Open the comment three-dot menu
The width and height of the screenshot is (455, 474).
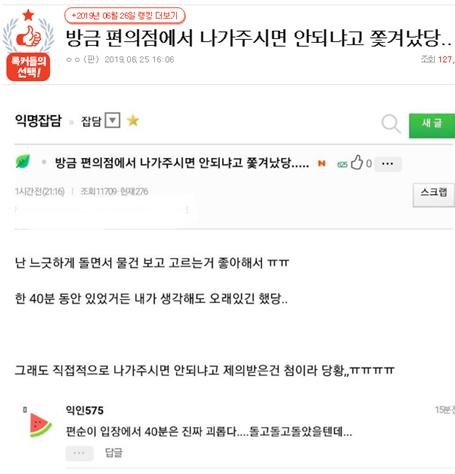[x=79, y=453]
